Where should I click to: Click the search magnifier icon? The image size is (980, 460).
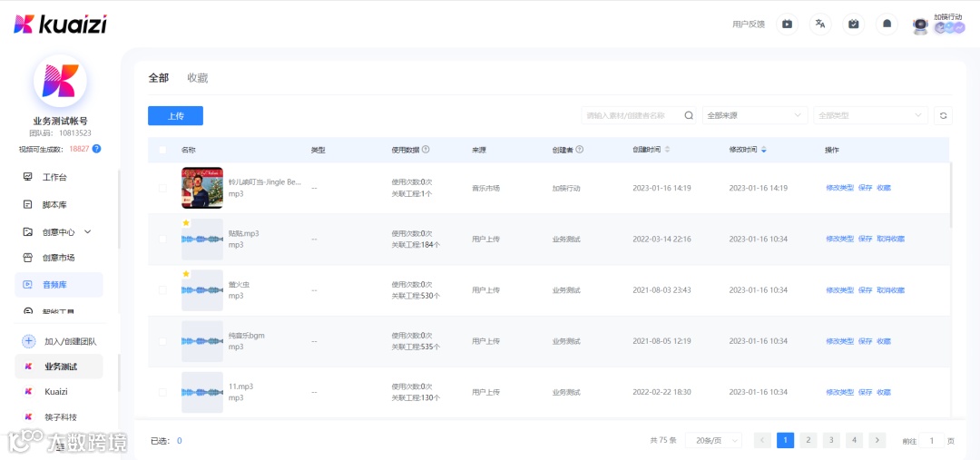pos(689,115)
